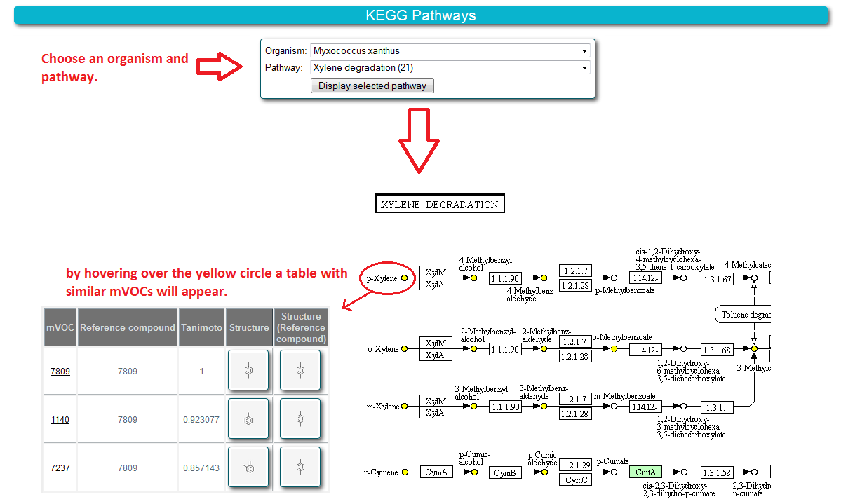Click the yellow 3-Methylcatechol compound circle
Screen dimensions: 848x504
(x=754, y=348)
